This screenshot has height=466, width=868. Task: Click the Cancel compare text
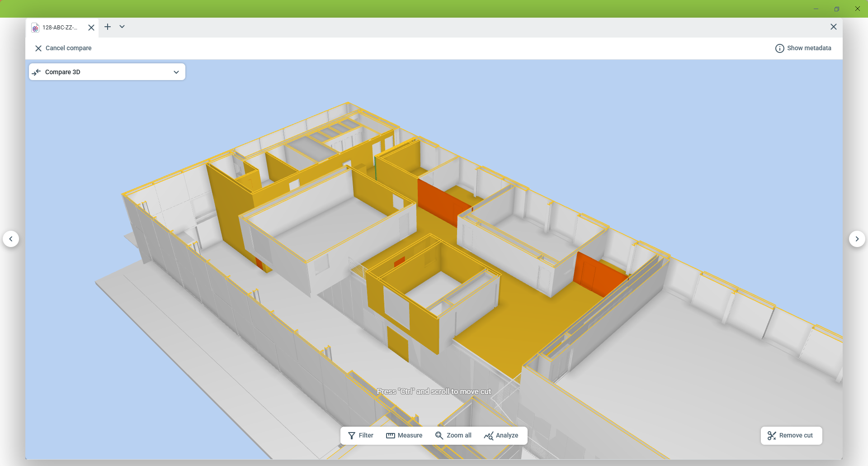pyautogui.click(x=68, y=48)
